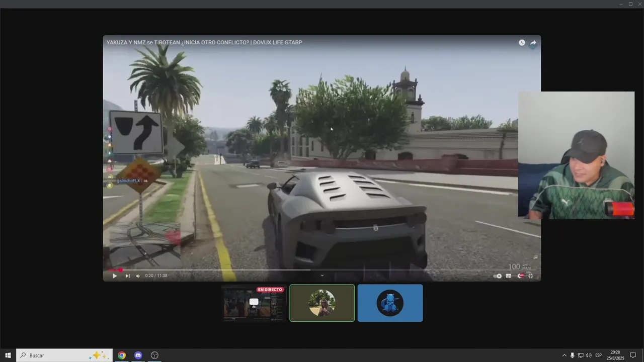Change the ESP input language

tap(599, 355)
